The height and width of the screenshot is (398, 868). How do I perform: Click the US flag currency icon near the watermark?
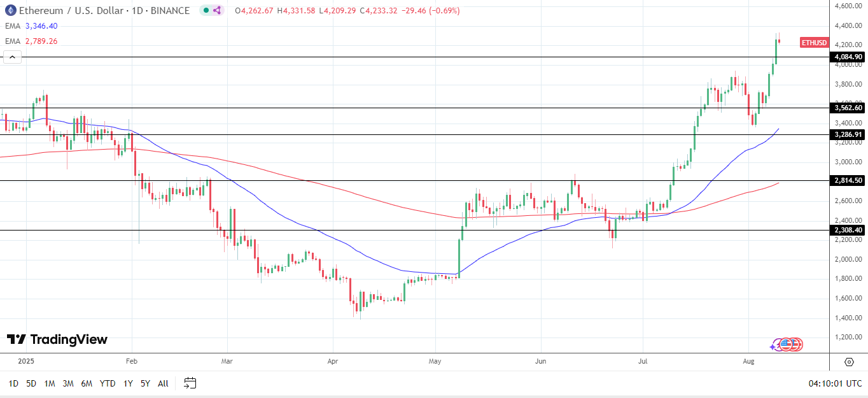[x=786, y=345]
